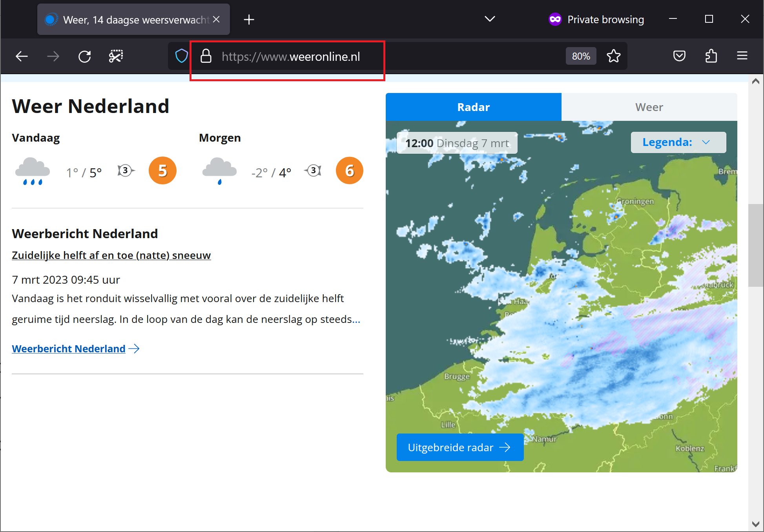This screenshot has height=532, width=764.
Task: Click tomorrow's temperature -2° / 4°
Action: click(271, 173)
